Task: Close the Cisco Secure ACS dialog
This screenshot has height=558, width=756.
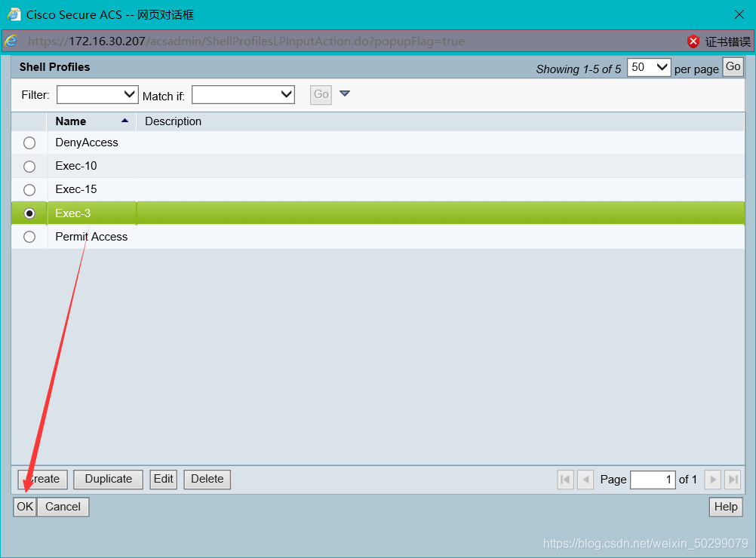Action: [739, 14]
